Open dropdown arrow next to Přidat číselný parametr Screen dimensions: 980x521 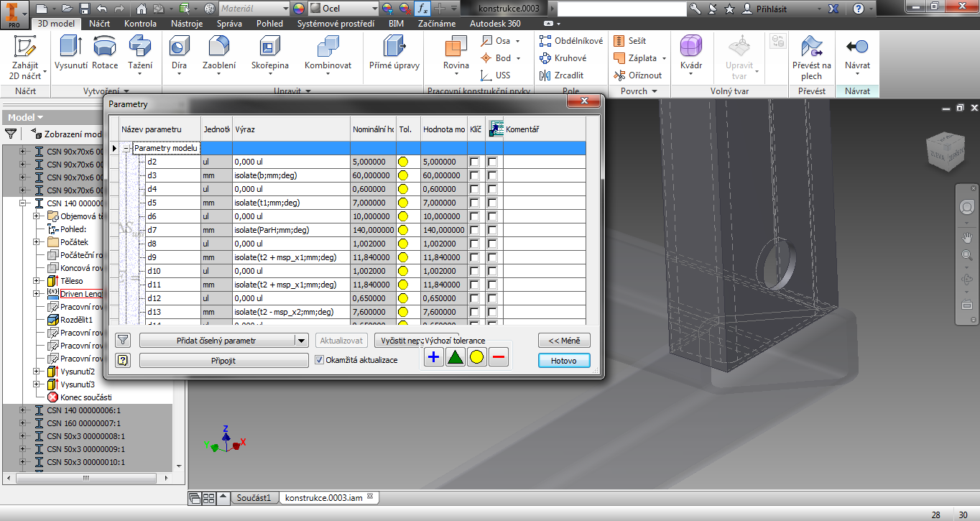pyautogui.click(x=302, y=341)
